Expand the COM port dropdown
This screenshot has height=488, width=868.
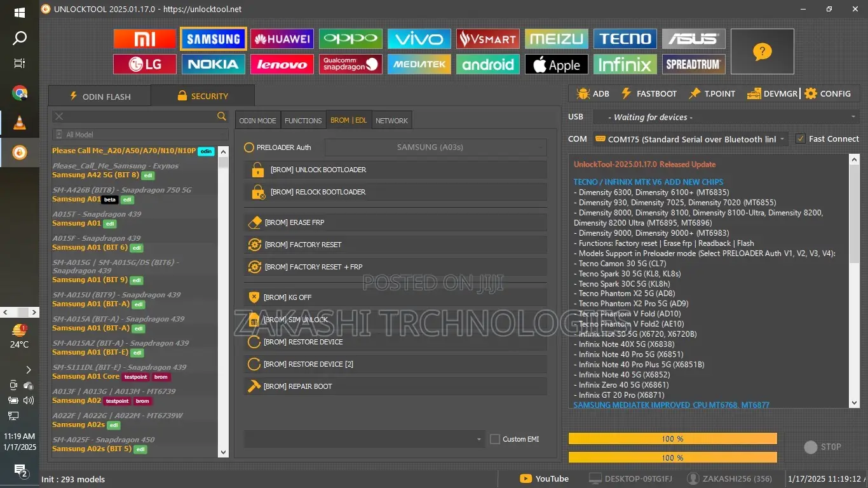point(691,139)
